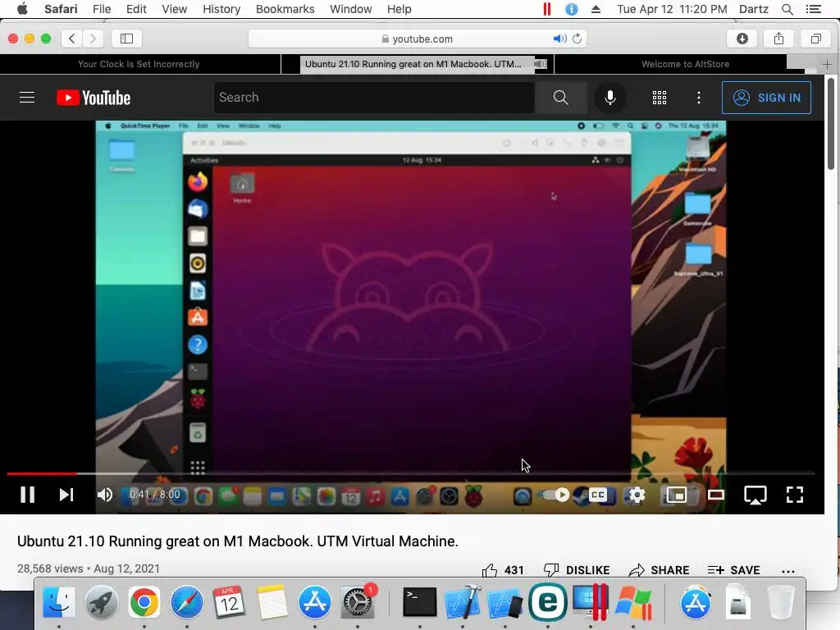
Task: Click the blue info menu bar icon
Action: coord(572,9)
